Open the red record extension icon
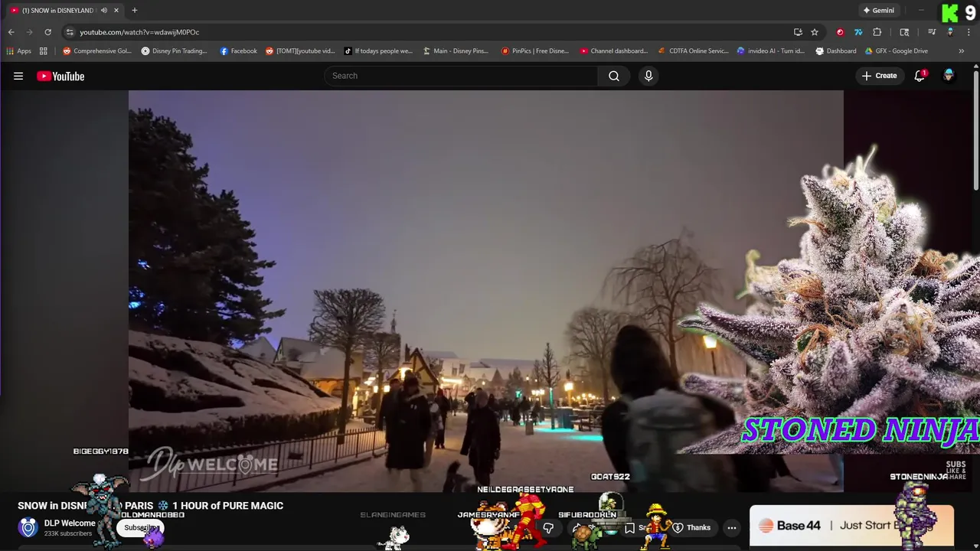Image resolution: width=980 pixels, height=551 pixels. click(x=840, y=32)
